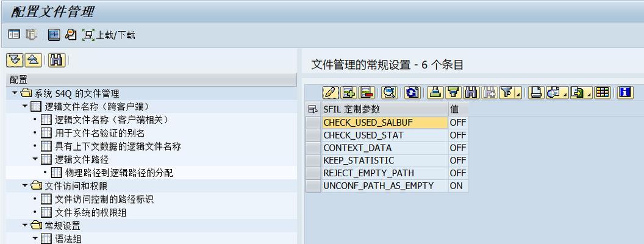Click the binoculars find icon above the tree
644x244 pixels.
(56, 60)
